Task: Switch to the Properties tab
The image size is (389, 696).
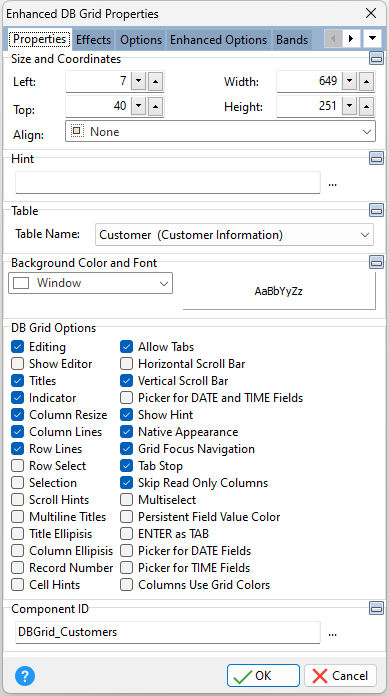Action: click(40, 39)
